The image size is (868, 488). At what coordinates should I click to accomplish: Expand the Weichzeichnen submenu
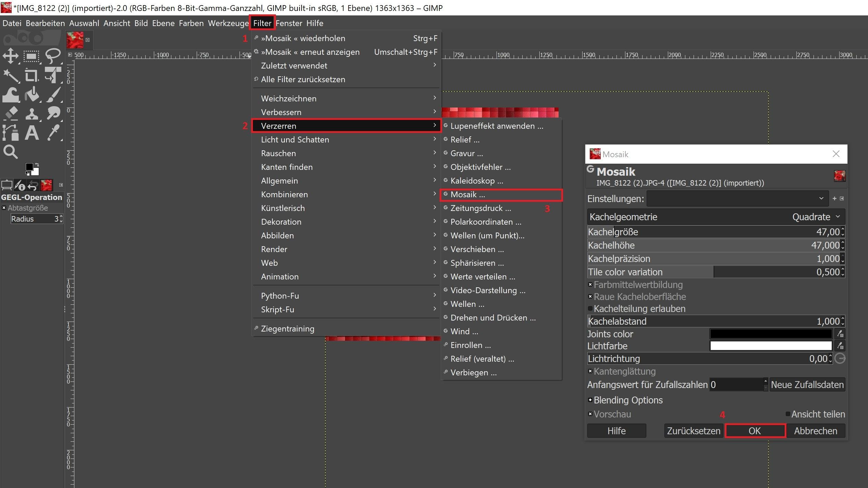tap(346, 98)
